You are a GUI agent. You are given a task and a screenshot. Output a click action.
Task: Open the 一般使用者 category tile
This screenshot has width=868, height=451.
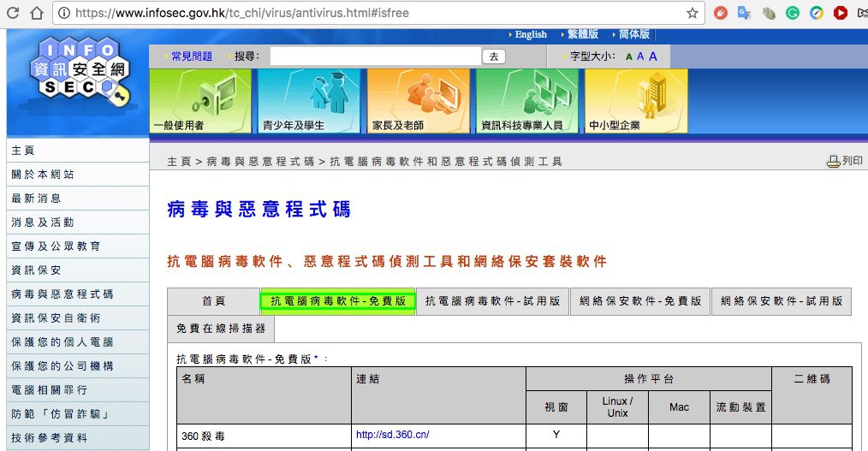[200, 101]
